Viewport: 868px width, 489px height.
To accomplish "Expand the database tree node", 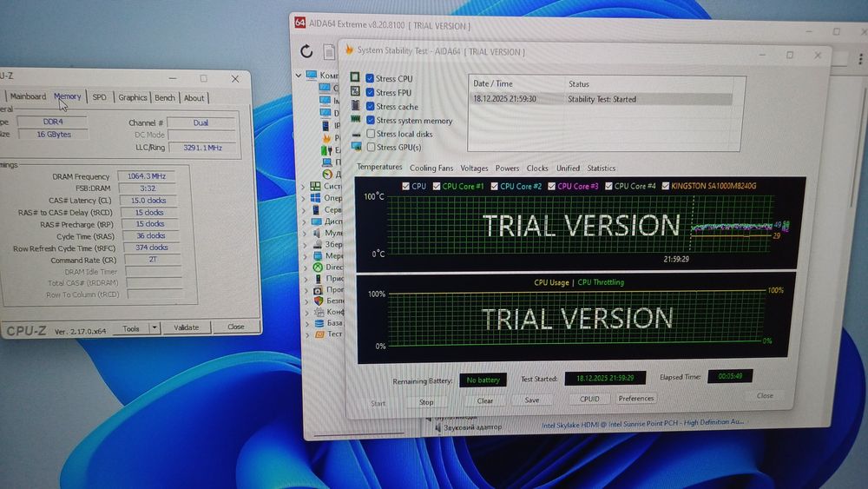I will click(x=306, y=323).
